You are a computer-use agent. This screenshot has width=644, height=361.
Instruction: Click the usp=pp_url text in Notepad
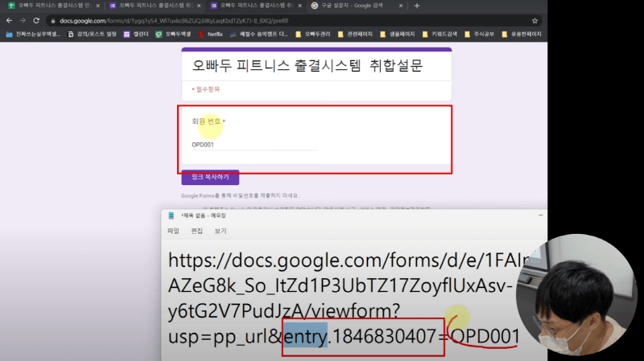click(217, 336)
